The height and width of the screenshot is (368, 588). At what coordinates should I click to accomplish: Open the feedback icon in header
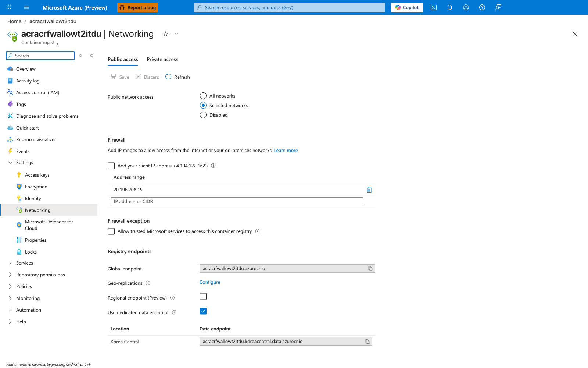[x=498, y=7]
